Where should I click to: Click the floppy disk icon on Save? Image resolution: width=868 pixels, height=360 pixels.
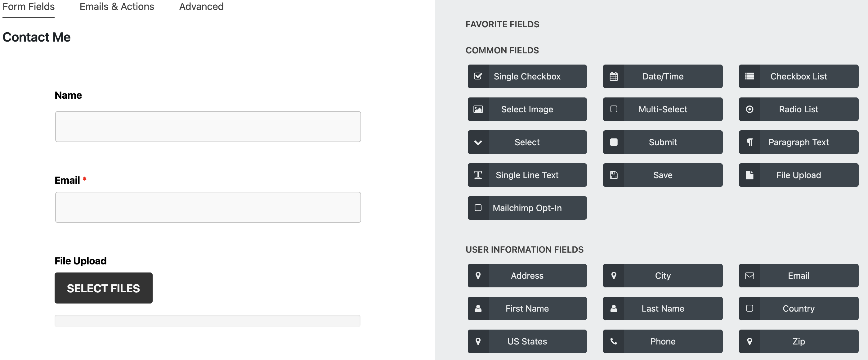pyautogui.click(x=614, y=175)
